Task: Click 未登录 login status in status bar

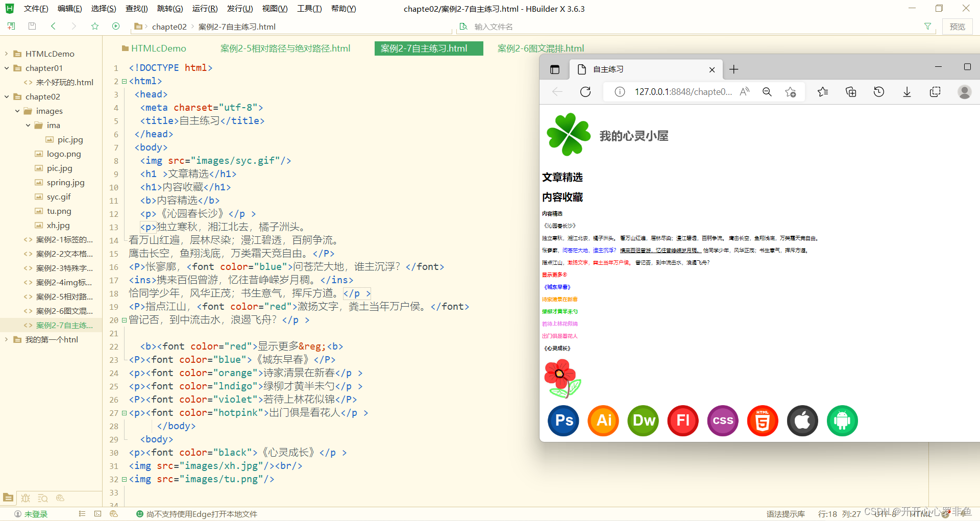Action: click(31, 514)
